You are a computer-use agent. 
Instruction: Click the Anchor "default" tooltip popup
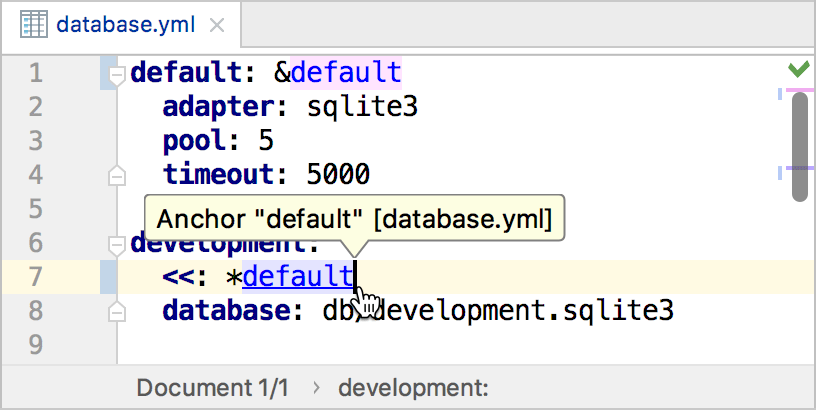point(354,219)
